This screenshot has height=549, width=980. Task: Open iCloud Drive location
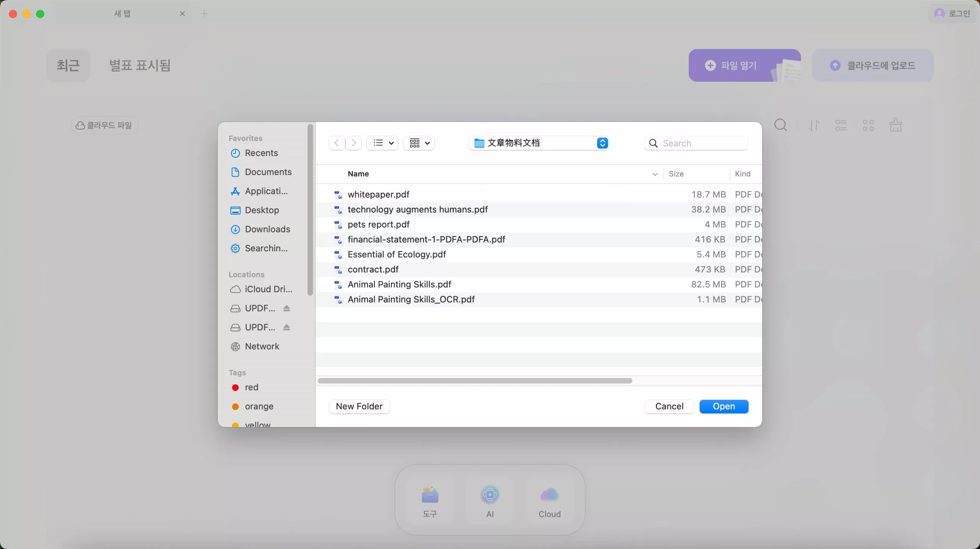pos(261,289)
